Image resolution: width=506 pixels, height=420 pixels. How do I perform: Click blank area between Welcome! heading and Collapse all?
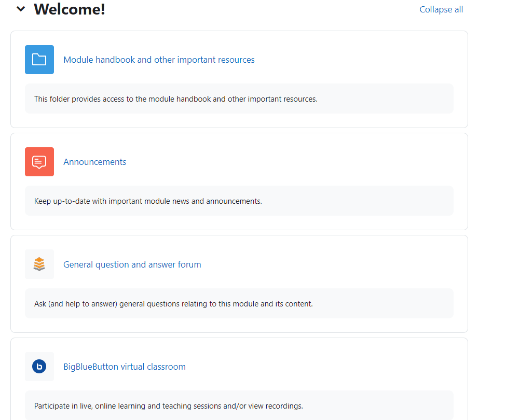tap(259, 9)
